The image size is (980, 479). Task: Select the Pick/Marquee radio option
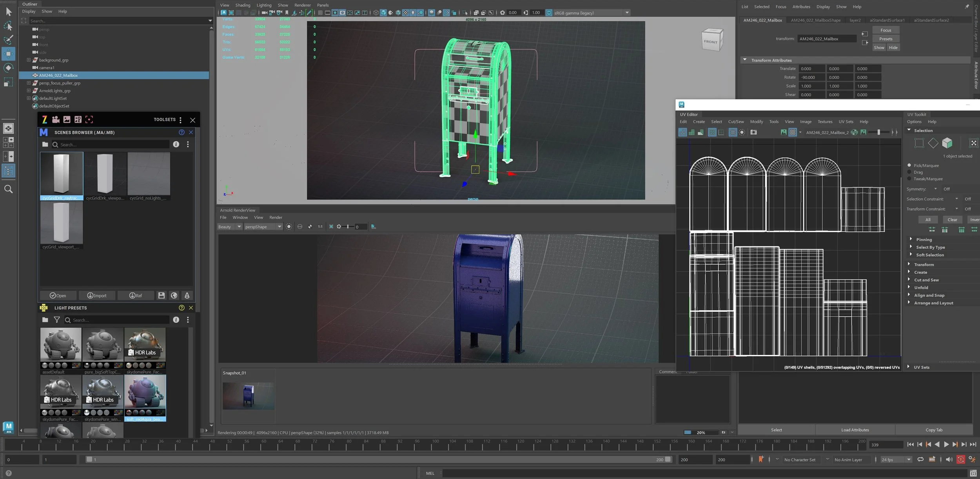[909, 165]
